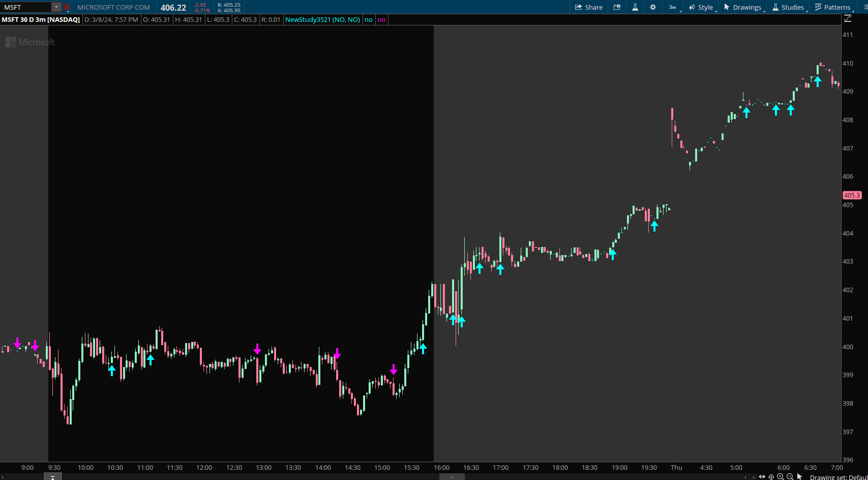Click the chart settings gear icon

[652, 7]
